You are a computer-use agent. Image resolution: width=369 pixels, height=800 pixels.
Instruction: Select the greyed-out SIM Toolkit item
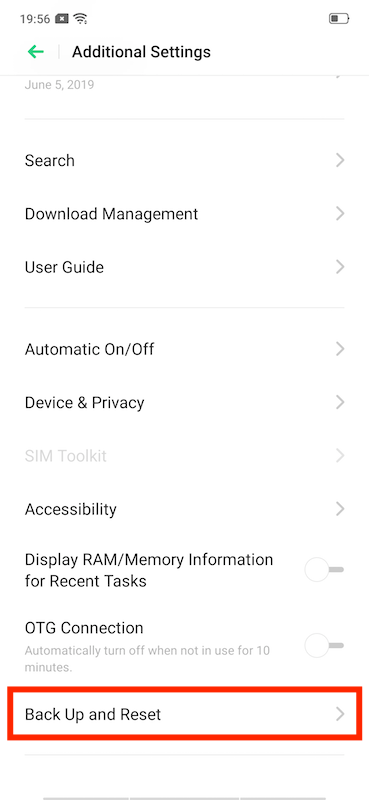[184, 456]
